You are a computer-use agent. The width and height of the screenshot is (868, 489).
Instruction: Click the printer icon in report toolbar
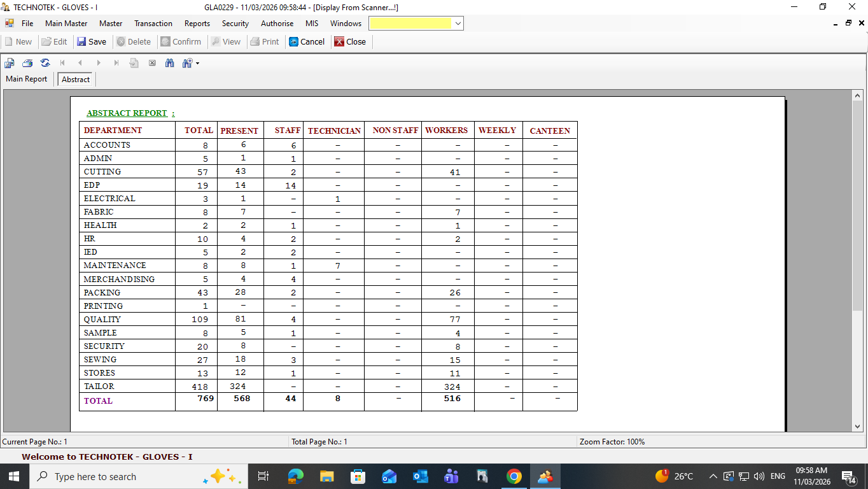coord(27,63)
